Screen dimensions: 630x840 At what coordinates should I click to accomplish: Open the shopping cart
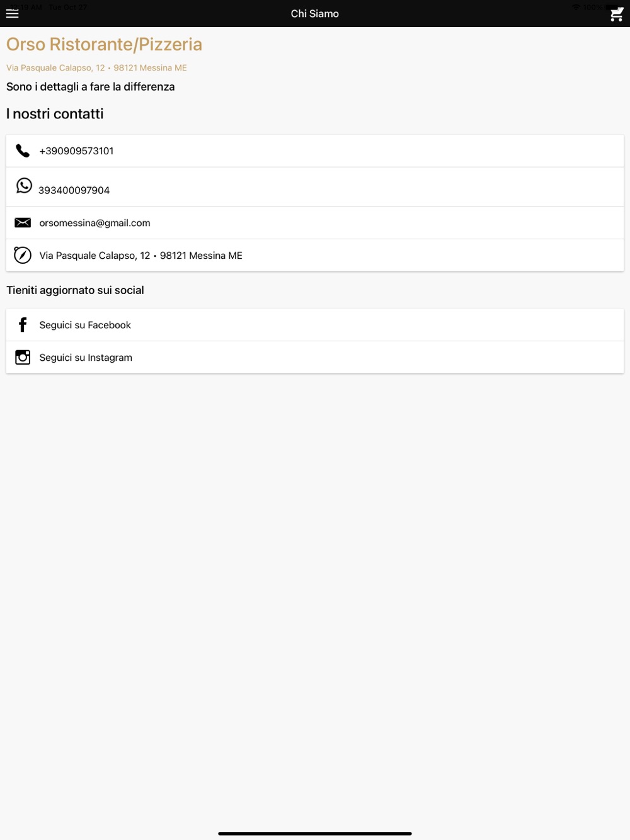pyautogui.click(x=617, y=14)
